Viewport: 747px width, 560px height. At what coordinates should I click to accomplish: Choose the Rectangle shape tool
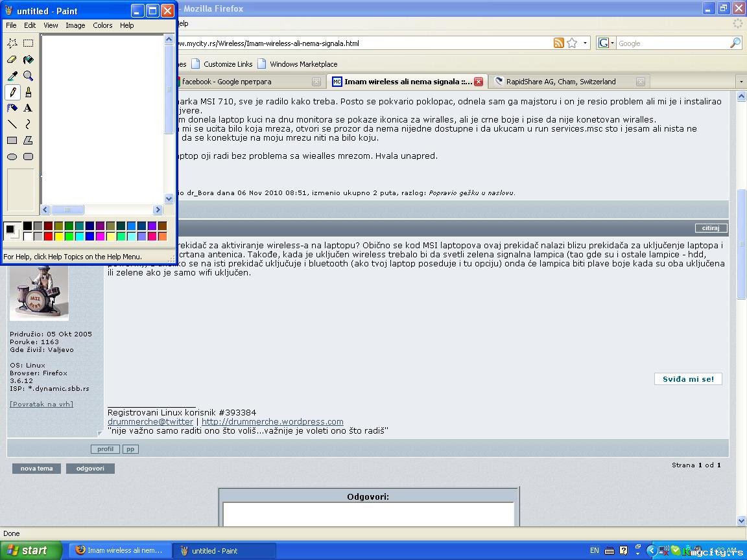tap(12, 141)
